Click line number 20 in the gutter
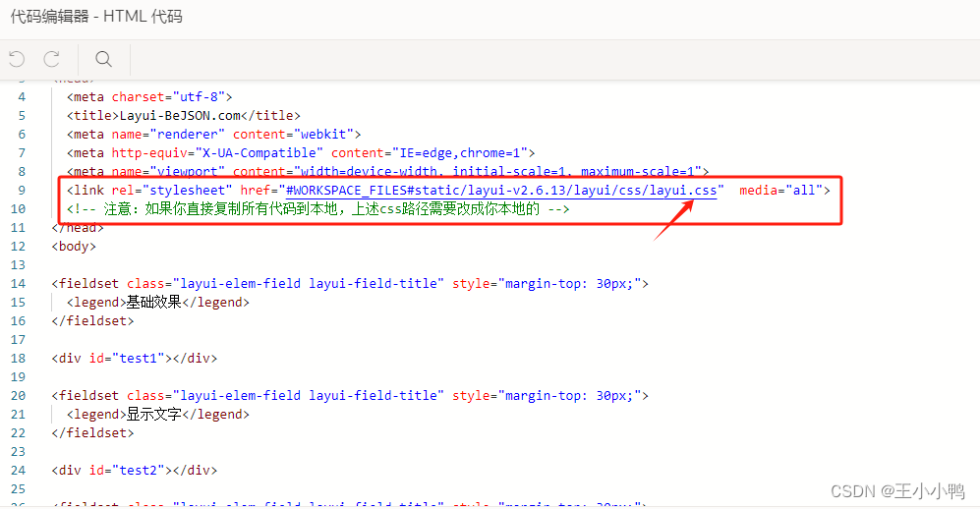Image resolution: width=980 pixels, height=509 pixels. click(x=18, y=396)
